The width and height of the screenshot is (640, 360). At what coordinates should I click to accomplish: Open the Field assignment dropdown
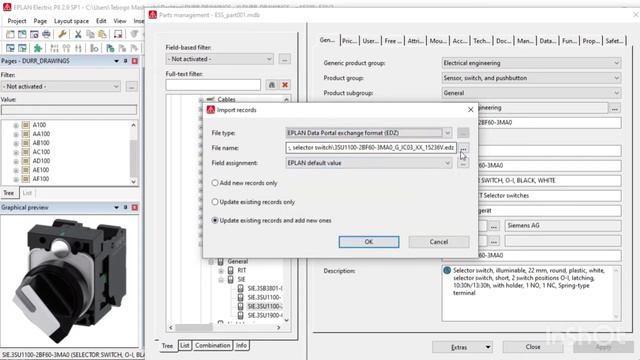(x=447, y=163)
